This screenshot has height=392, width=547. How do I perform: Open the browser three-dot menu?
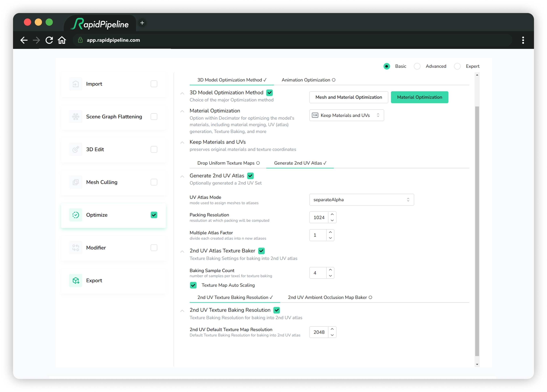click(x=523, y=40)
